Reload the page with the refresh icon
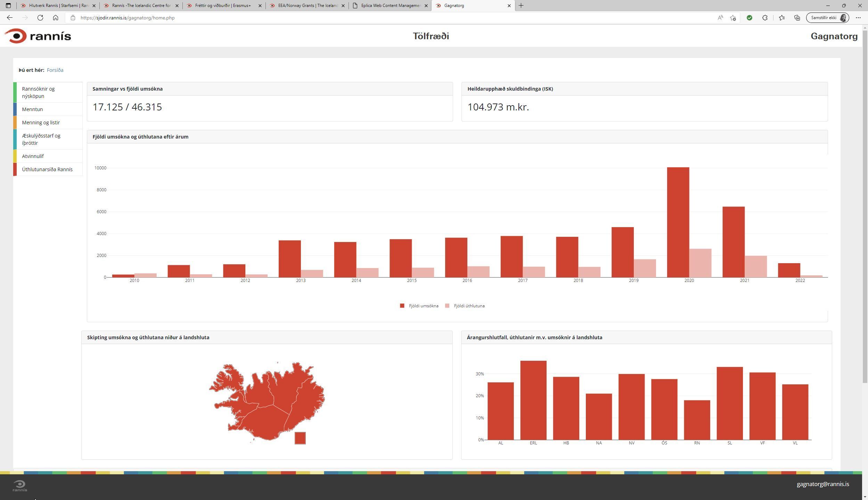 40,18
